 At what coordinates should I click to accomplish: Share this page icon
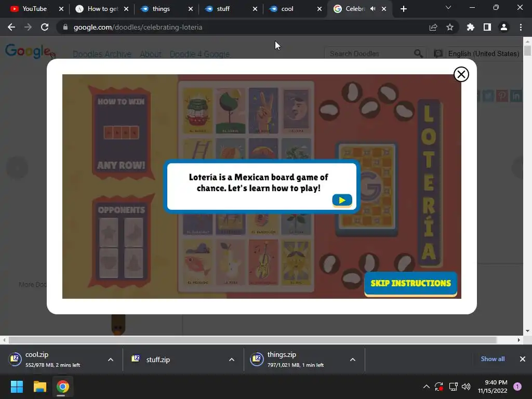[433, 27]
